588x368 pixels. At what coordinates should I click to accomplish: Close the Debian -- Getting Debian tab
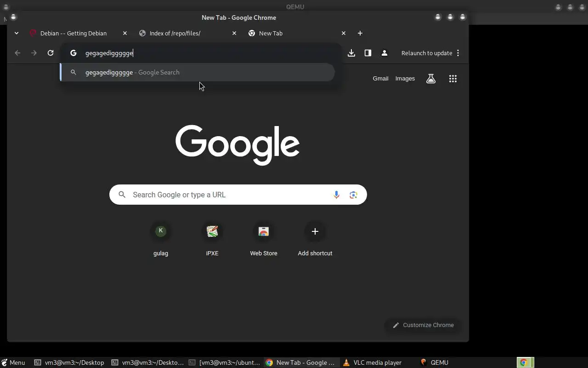(124, 33)
